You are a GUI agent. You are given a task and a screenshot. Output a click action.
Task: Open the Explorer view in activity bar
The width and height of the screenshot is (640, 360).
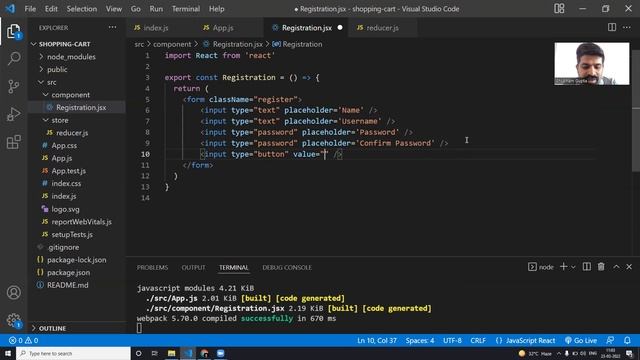click(13, 32)
